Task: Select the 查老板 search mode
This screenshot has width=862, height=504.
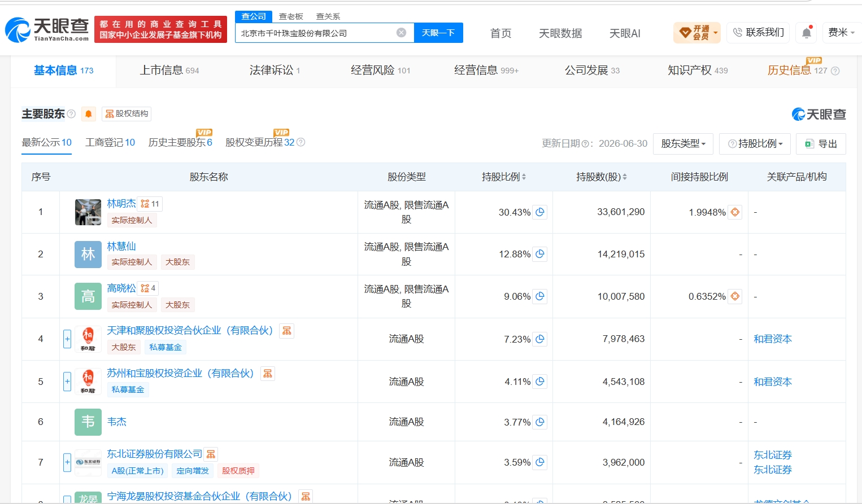Action: [x=291, y=16]
